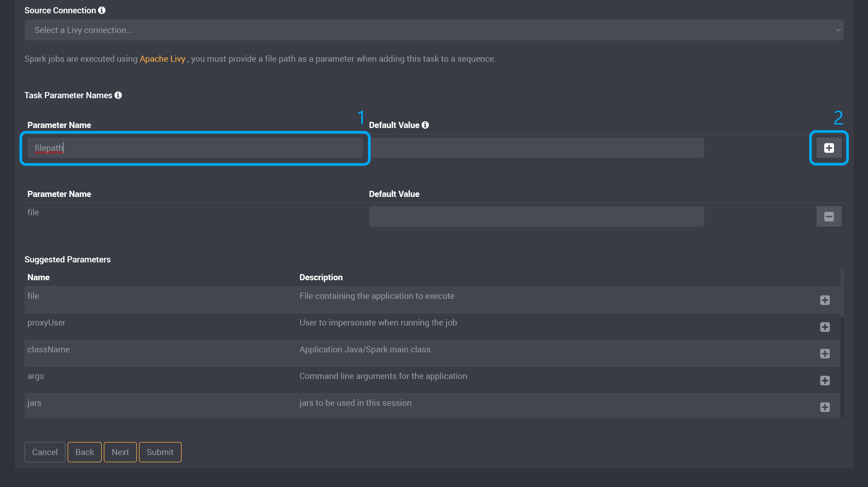Click 'jars to be used in this session'
Screen dimensions: 868x487
click(x=355, y=403)
